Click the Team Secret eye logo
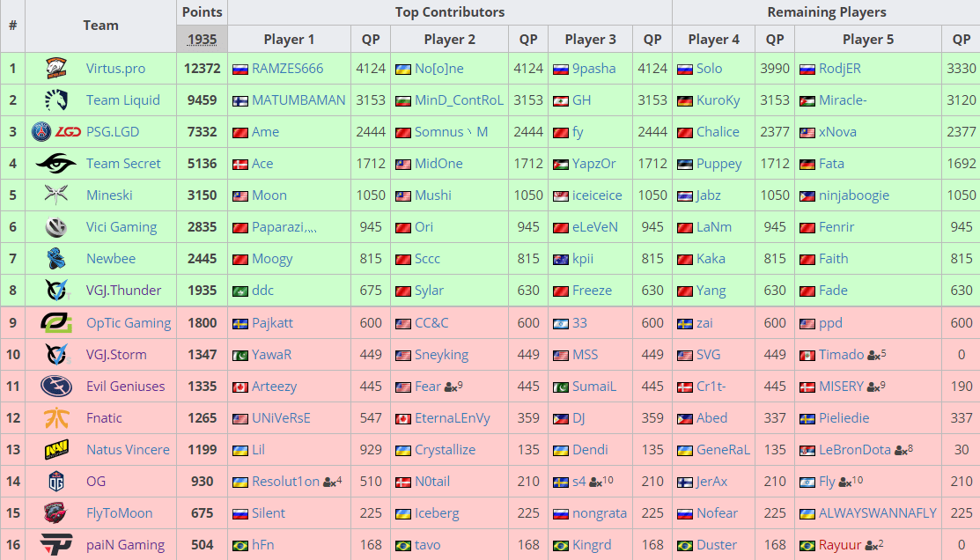This screenshot has width=980, height=560. (x=56, y=163)
